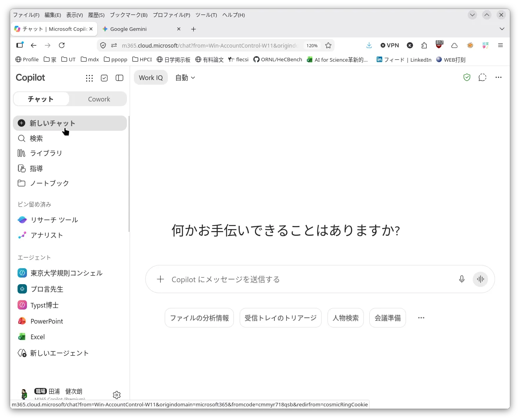Go back with the browser back arrow
520x420 pixels.
(x=34, y=45)
